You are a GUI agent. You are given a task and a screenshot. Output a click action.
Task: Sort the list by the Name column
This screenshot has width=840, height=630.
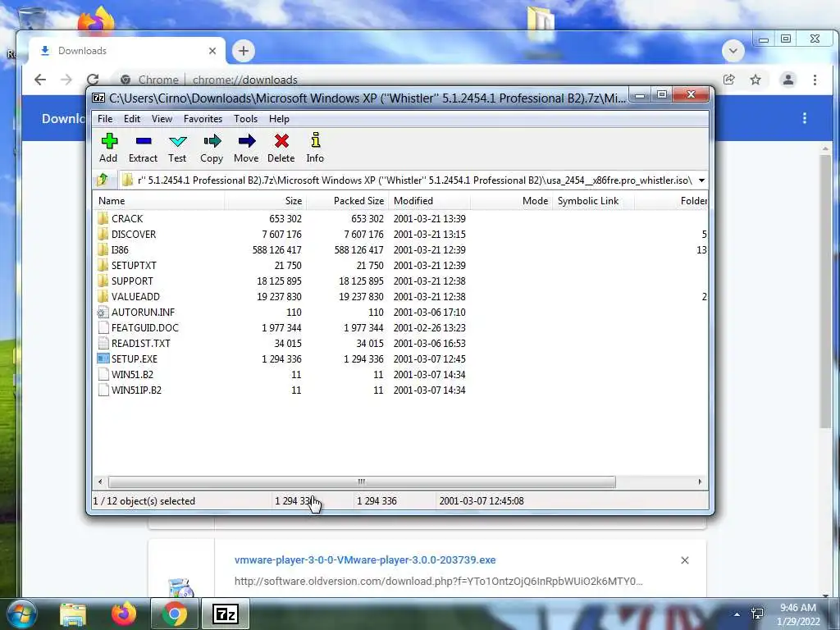point(158,201)
